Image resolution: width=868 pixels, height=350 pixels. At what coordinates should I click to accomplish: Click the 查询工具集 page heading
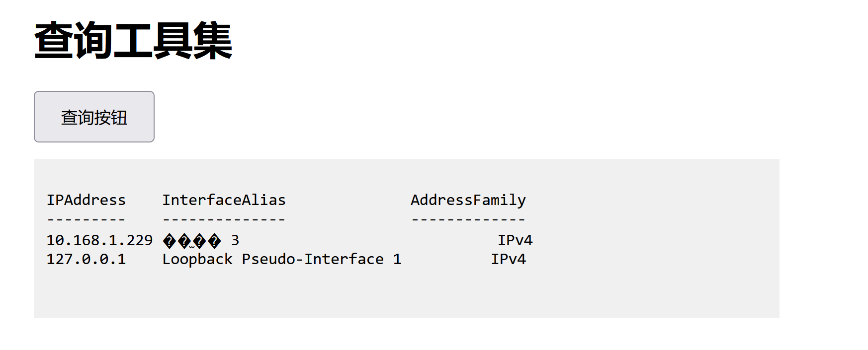pyautogui.click(x=133, y=40)
